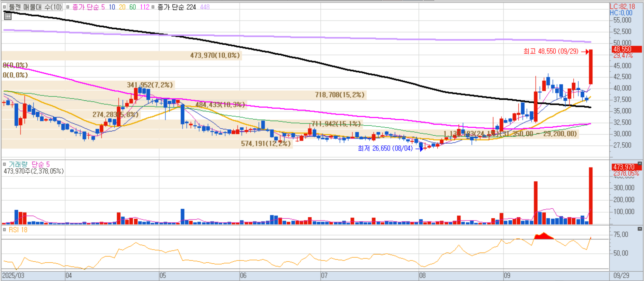This screenshot has width=644, height=281.
Task: Click the 07 month label on date axis
Action: [324, 276]
